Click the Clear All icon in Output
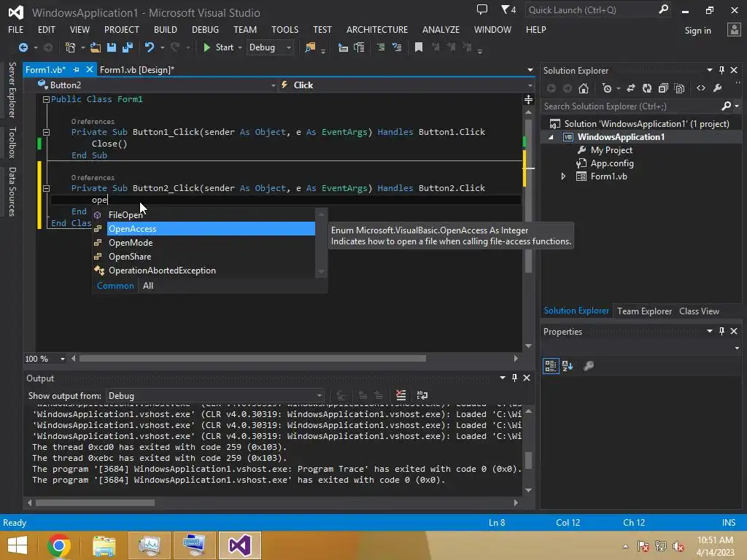The image size is (747, 560). click(x=401, y=395)
